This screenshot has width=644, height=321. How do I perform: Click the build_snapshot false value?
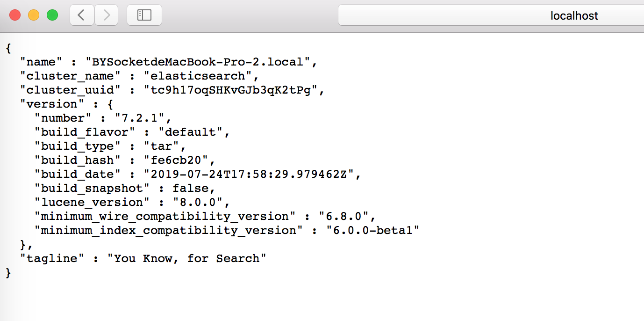[191, 188]
